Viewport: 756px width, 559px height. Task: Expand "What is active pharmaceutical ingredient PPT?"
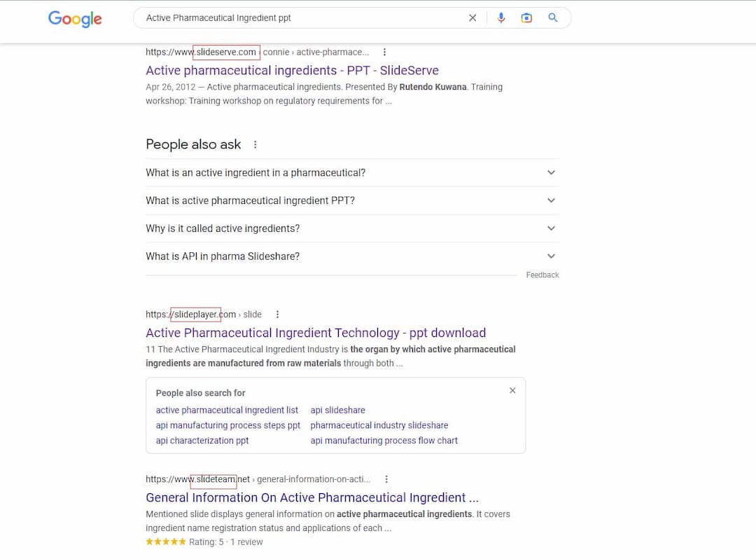[352, 200]
